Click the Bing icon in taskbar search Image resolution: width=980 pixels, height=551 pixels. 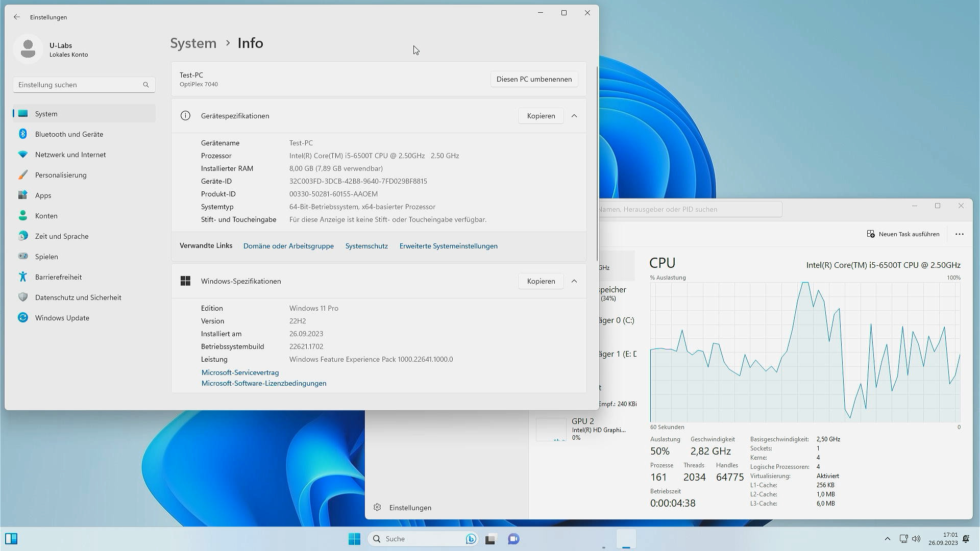tap(471, 539)
